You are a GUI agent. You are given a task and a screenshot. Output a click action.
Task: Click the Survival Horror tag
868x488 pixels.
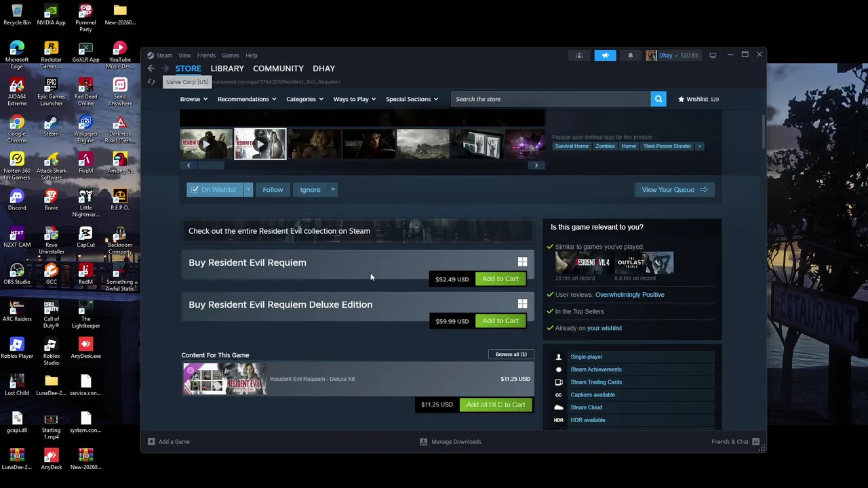tap(572, 146)
